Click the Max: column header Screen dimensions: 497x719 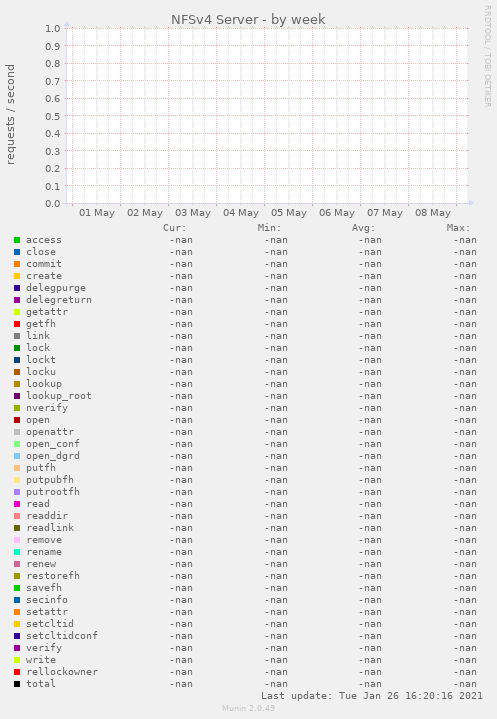point(458,228)
